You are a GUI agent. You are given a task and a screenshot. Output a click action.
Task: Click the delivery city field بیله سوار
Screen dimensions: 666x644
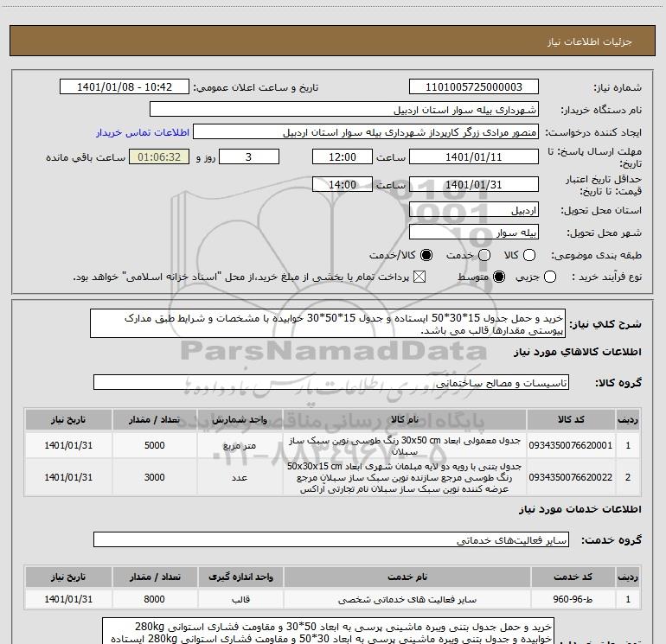[x=474, y=233]
